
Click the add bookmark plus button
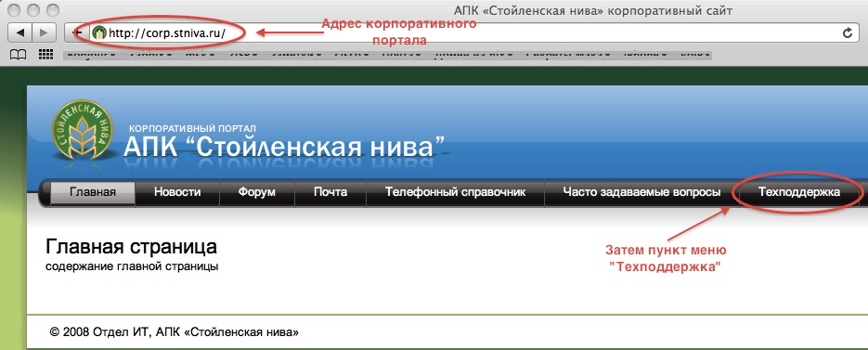point(77,32)
